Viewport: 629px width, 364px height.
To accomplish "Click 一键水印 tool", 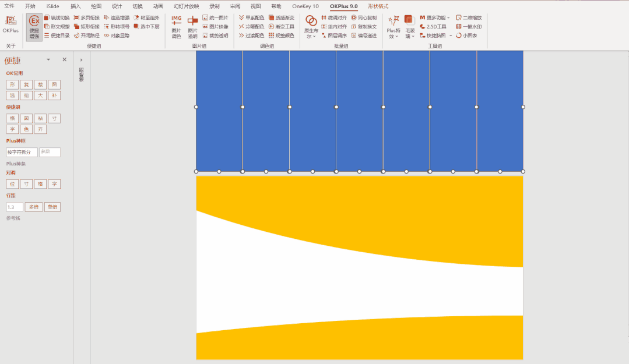I will (x=469, y=26).
